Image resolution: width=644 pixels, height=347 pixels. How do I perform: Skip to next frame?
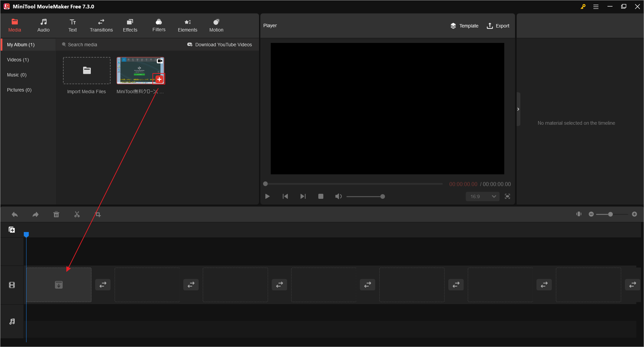click(303, 196)
